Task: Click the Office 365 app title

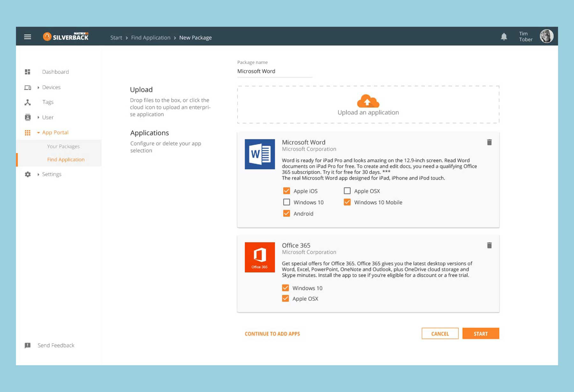Action: click(296, 245)
